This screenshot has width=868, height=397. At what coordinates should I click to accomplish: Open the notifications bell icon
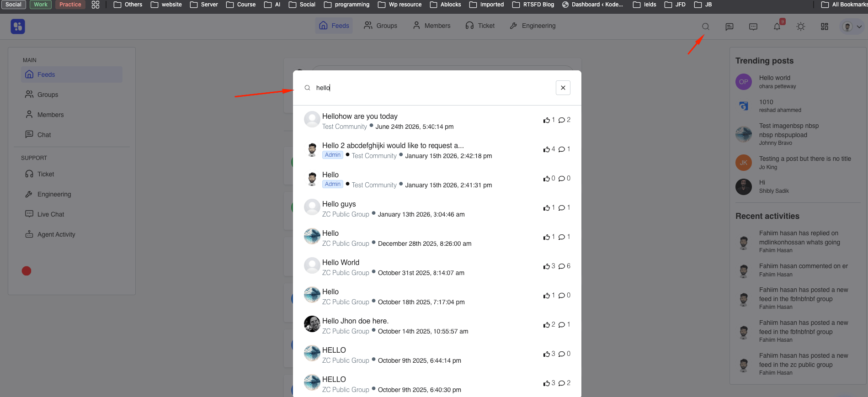point(777,26)
